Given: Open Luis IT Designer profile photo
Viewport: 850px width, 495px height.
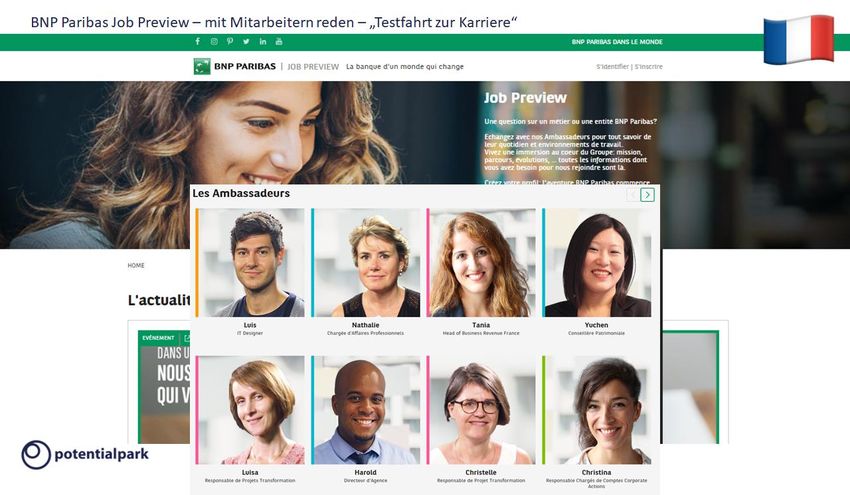Looking at the screenshot, I should pyautogui.click(x=250, y=262).
